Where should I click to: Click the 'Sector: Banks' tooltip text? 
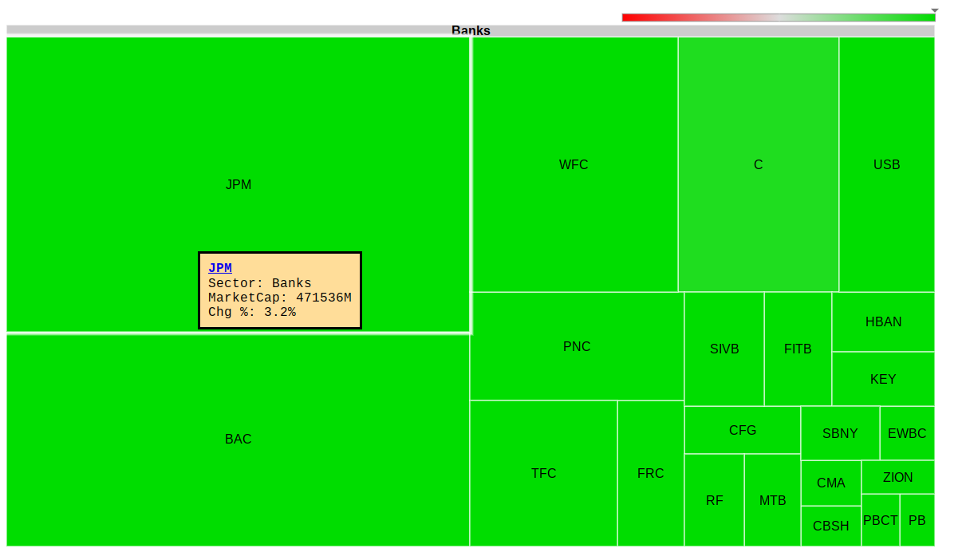(x=260, y=283)
